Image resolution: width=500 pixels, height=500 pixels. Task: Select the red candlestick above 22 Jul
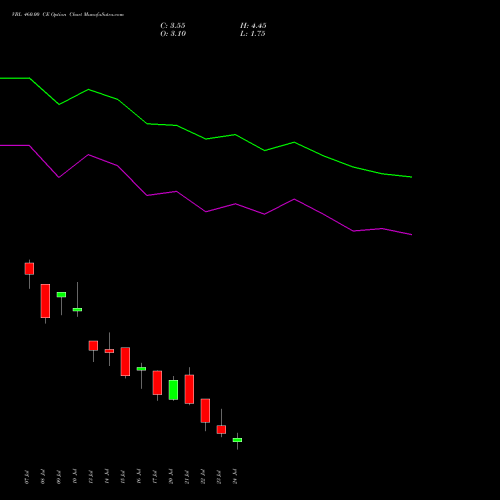point(205,411)
